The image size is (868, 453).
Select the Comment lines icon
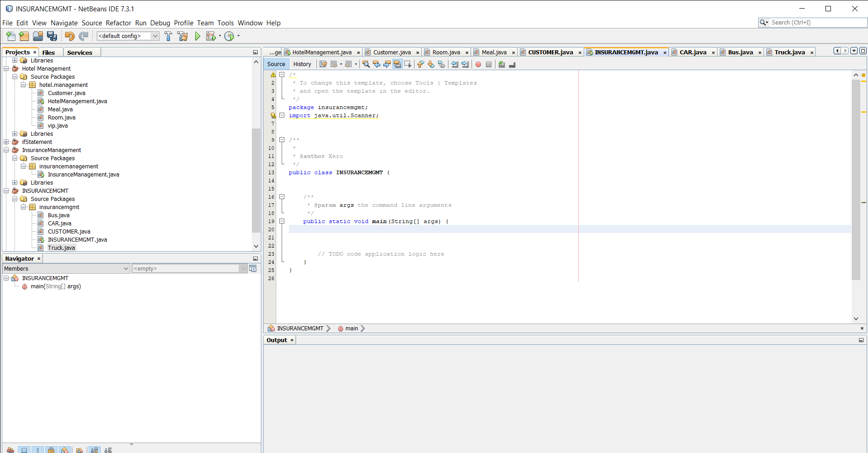coord(502,64)
